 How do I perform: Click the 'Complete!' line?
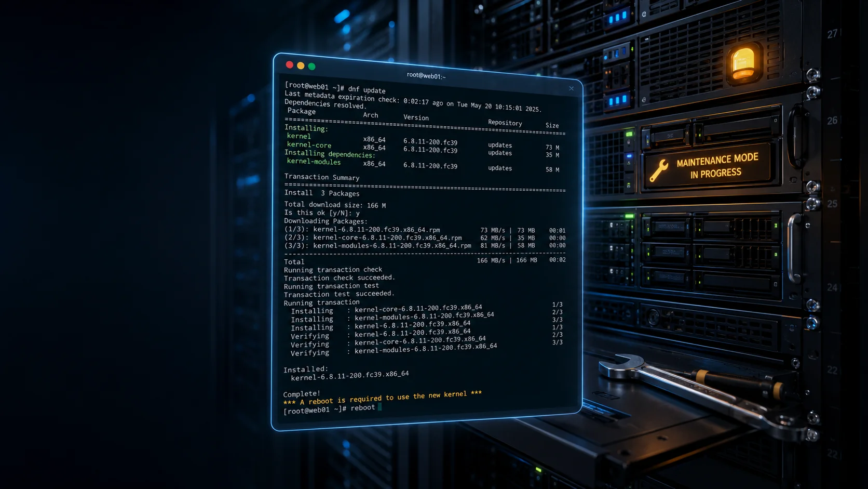[x=302, y=394]
